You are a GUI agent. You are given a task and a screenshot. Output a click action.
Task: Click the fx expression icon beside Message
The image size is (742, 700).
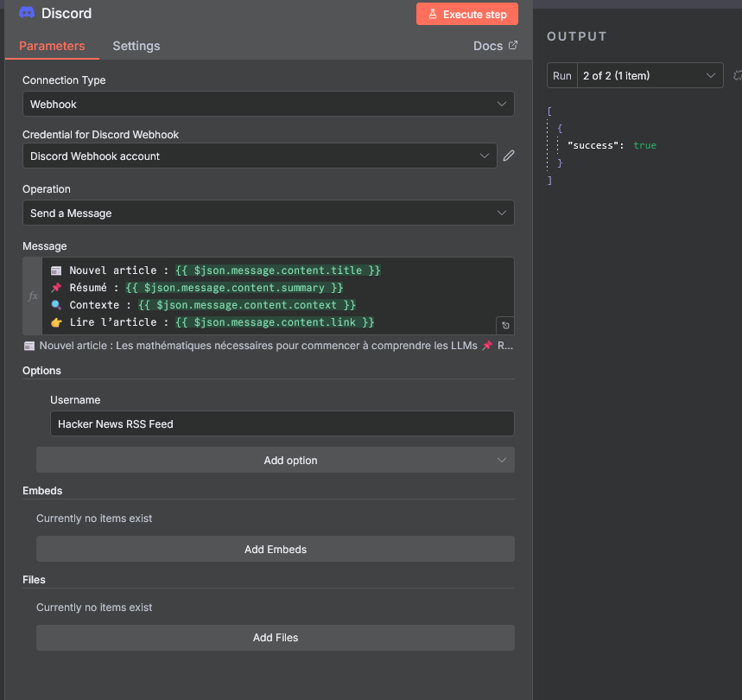coord(33,296)
